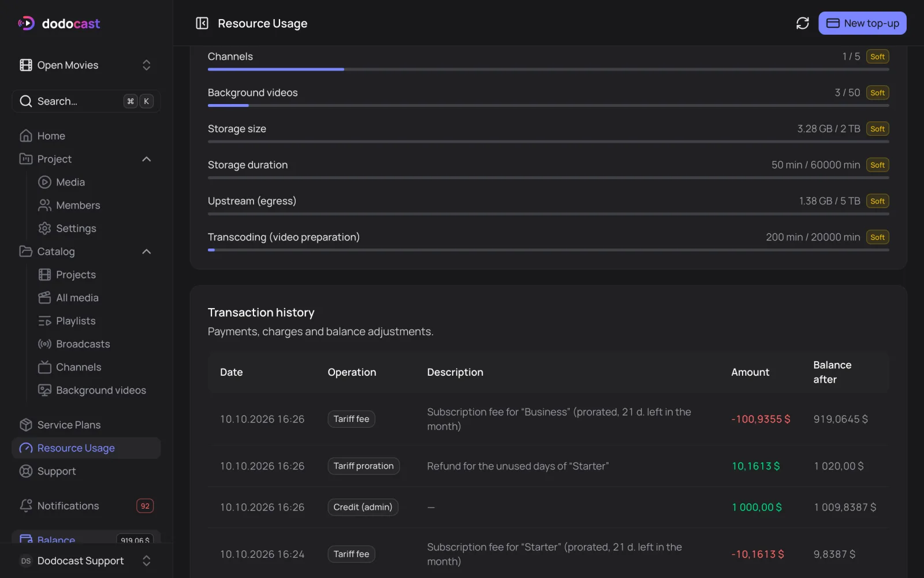Open All media icon
The width and height of the screenshot is (924, 578).
click(x=44, y=298)
